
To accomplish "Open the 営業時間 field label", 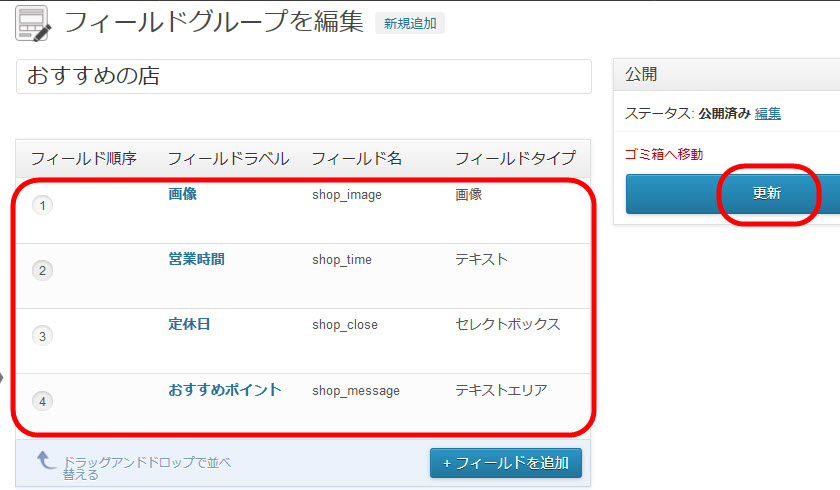I will pyautogui.click(x=196, y=259).
